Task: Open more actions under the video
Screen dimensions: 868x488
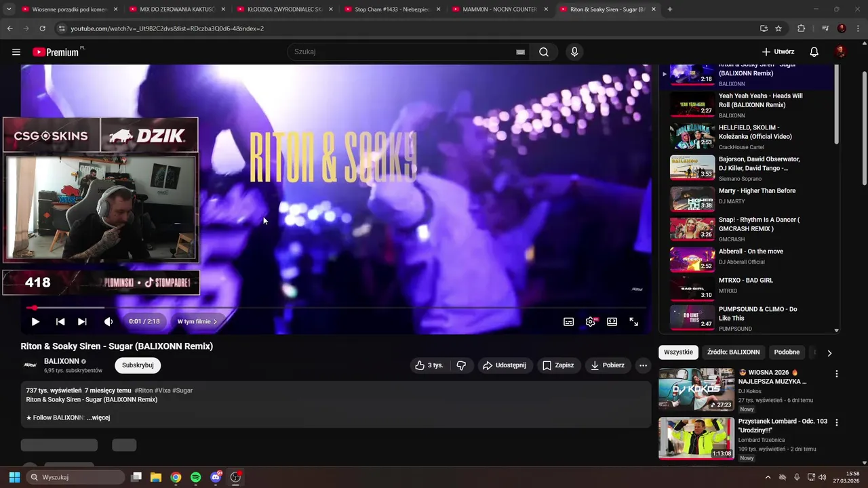Action: tap(643, 365)
